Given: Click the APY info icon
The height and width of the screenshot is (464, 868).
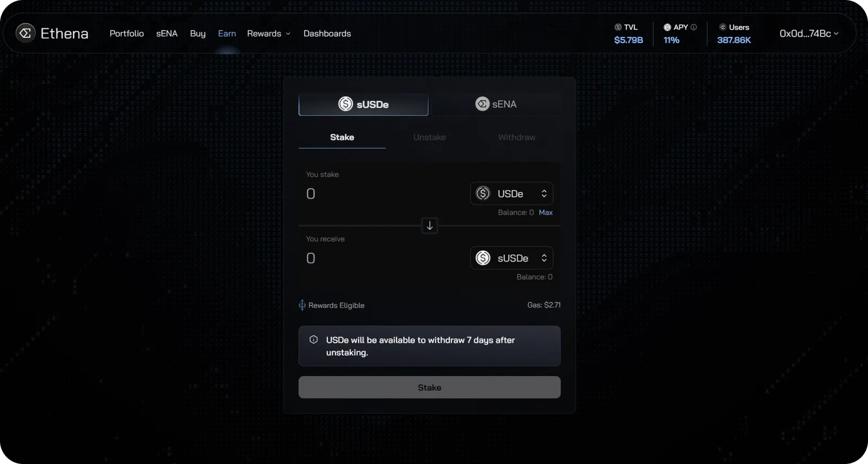Looking at the screenshot, I should click(x=693, y=27).
